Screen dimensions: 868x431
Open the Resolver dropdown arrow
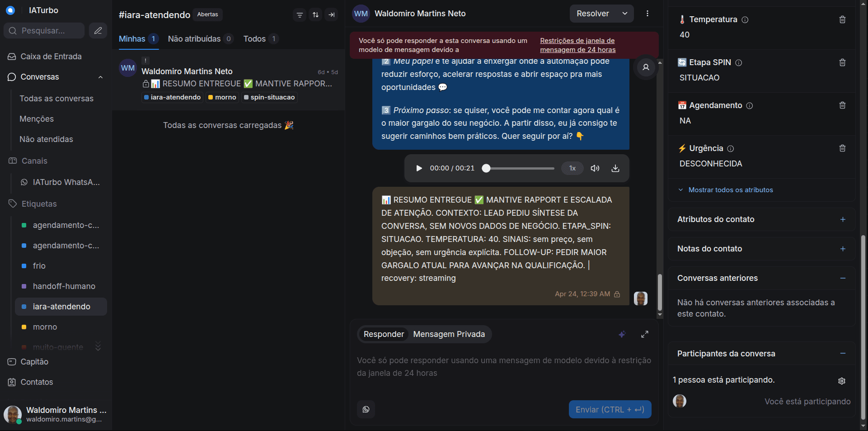click(x=625, y=14)
